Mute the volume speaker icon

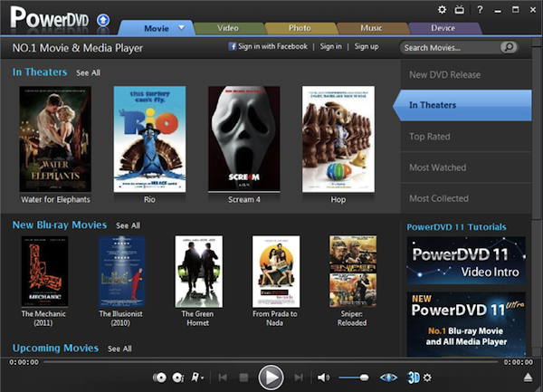323,378
